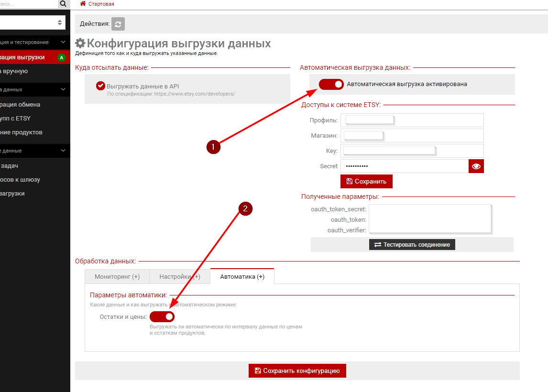
Task: Click the refresh actions icon button
Action: pos(118,24)
